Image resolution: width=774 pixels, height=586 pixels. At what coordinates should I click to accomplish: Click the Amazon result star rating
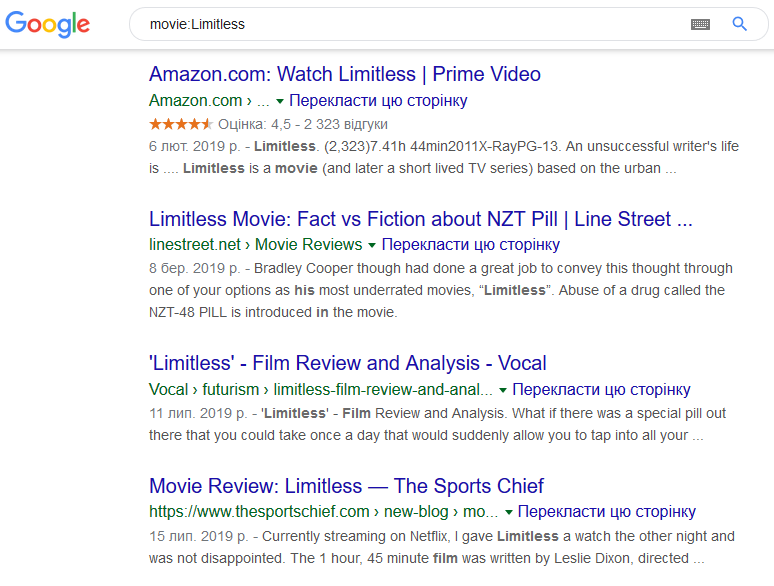point(181,124)
